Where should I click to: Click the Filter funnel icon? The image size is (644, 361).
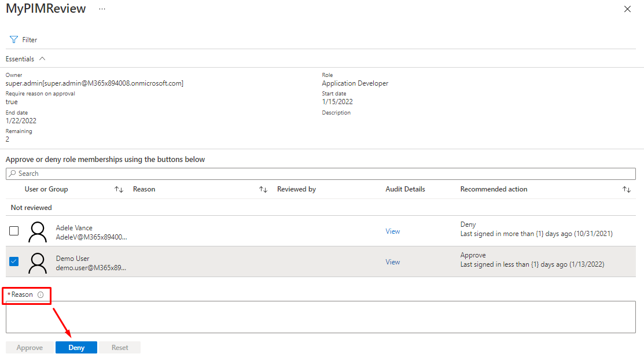[x=13, y=40]
